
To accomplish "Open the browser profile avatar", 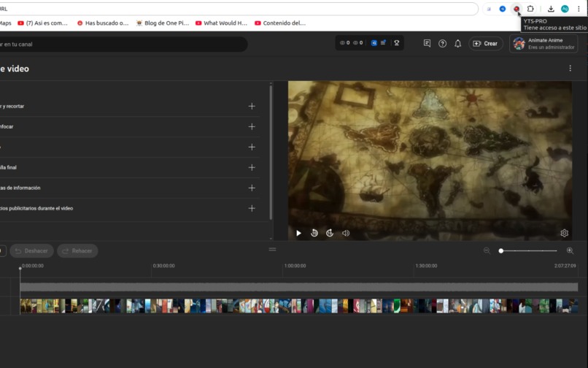I will 565,9.
